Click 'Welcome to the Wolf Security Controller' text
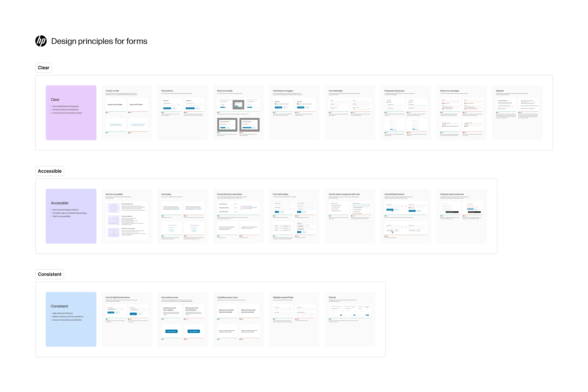 (x=226, y=311)
